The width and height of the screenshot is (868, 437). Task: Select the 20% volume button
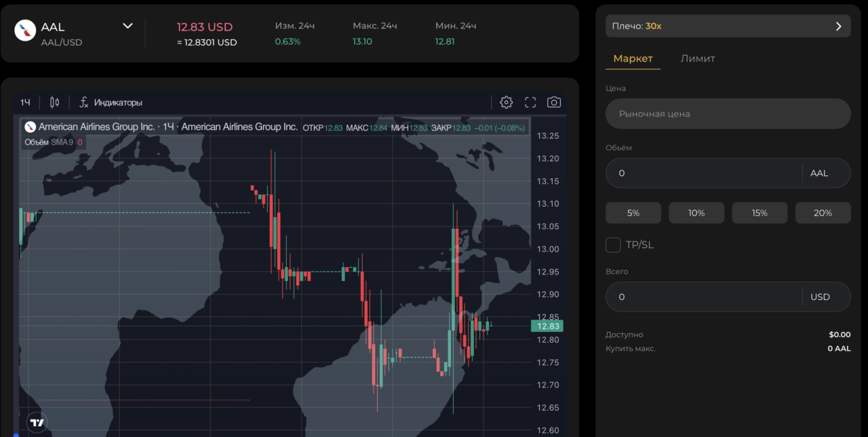tap(823, 213)
